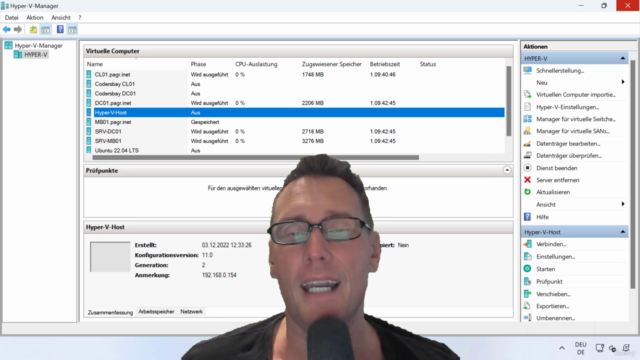Screen dimensions: 640x360
Task: Click green Aktualisieren refresh icon
Action: 528,192
